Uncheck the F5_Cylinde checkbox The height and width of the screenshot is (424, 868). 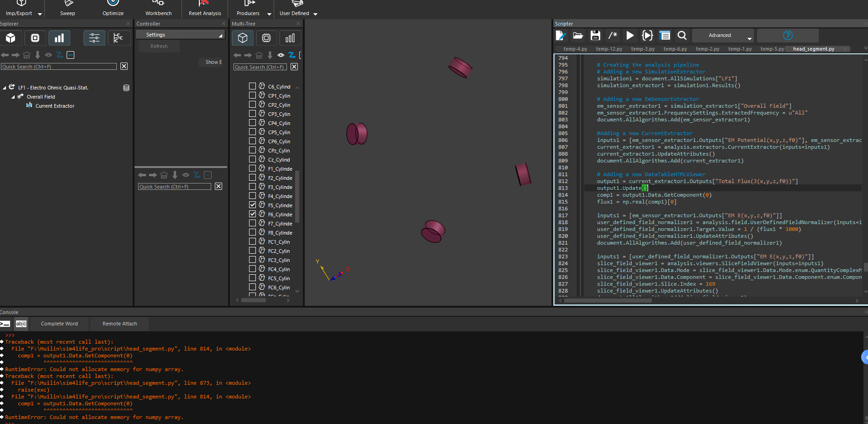[x=252, y=205]
